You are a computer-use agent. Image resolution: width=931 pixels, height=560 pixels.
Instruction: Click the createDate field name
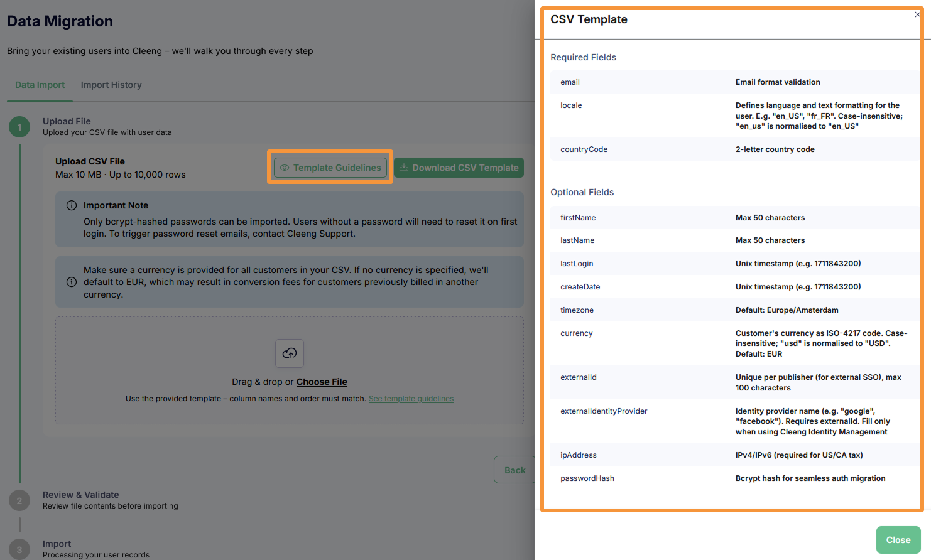[580, 287]
